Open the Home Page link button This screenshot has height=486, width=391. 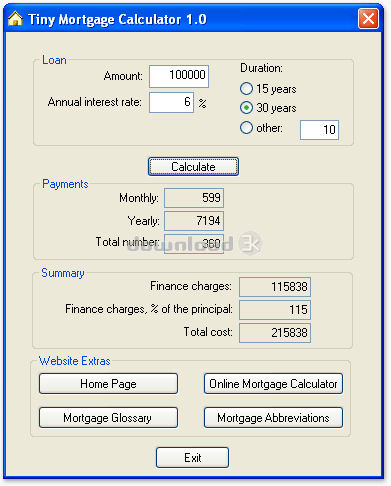tap(108, 384)
